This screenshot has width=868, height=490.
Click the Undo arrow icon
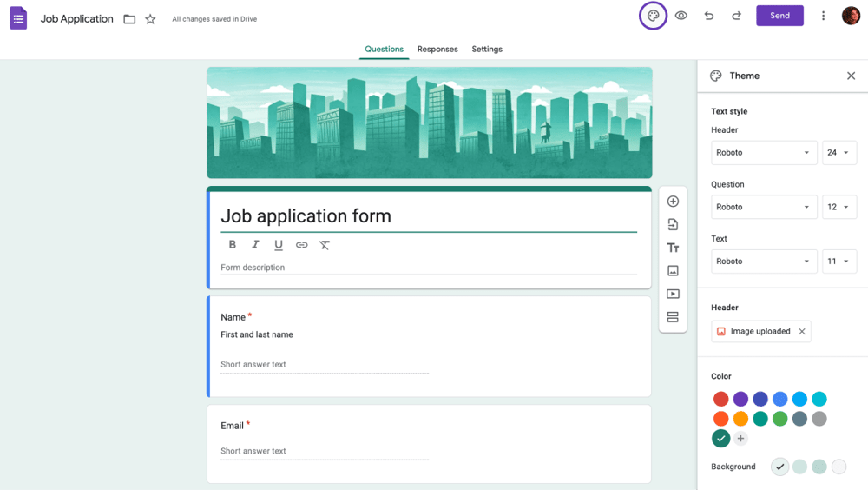tap(709, 16)
